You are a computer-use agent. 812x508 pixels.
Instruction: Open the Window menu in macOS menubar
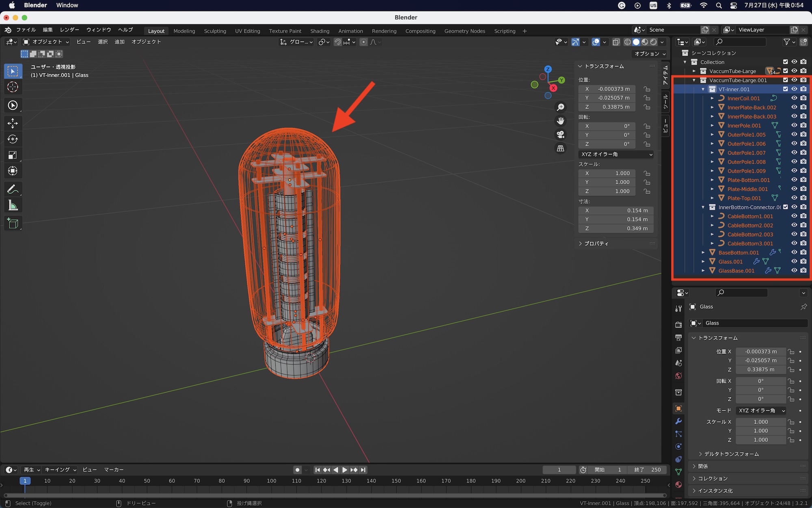pos(67,5)
